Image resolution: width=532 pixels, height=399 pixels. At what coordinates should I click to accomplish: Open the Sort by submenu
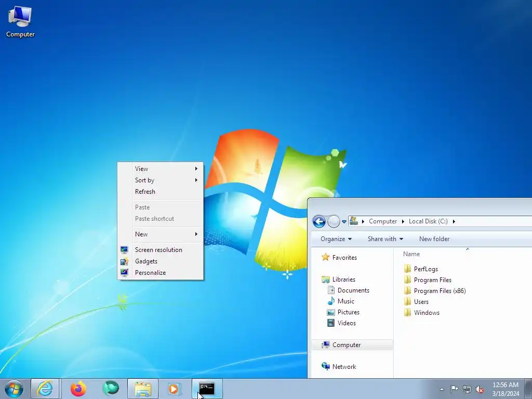tap(161, 180)
